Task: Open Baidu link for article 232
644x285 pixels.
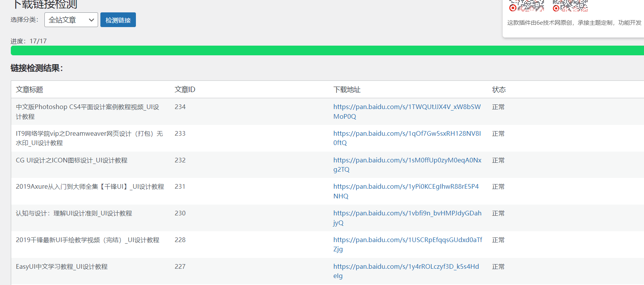Action: point(407,160)
